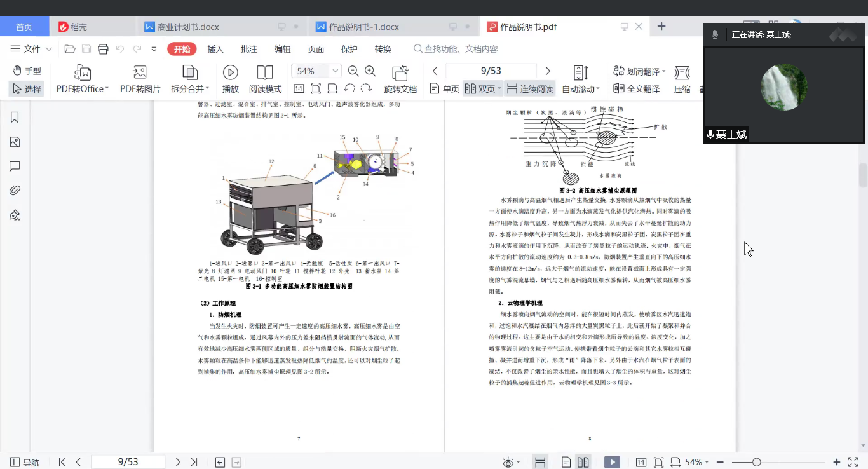Switch to 单页 single page view
The height and width of the screenshot is (469, 868).
tap(444, 89)
